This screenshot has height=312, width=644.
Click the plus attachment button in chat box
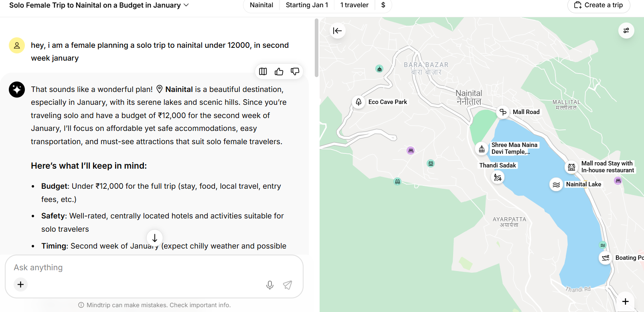pos(21,285)
